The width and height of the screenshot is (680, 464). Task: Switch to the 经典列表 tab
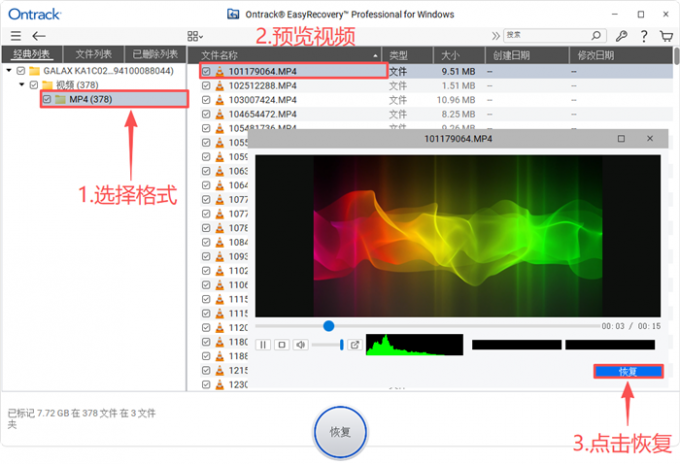[x=32, y=54]
